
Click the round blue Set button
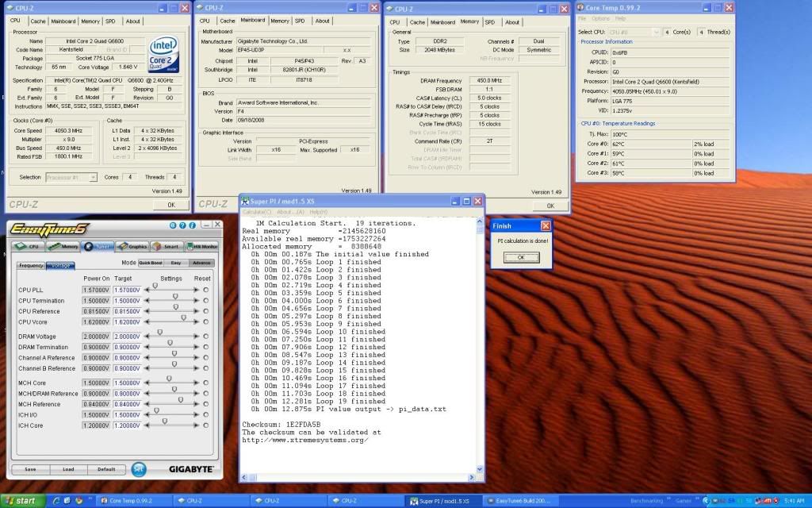click(138, 469)
